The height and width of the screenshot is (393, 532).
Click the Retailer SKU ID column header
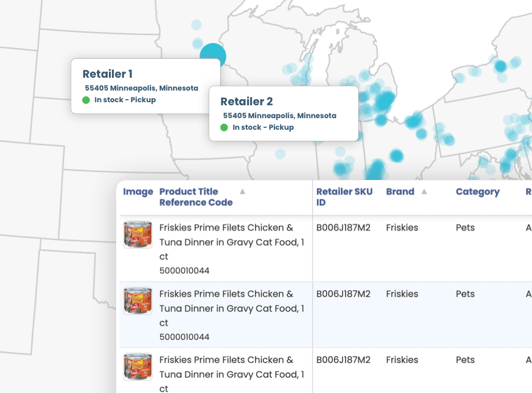click(x=344, y=196)
